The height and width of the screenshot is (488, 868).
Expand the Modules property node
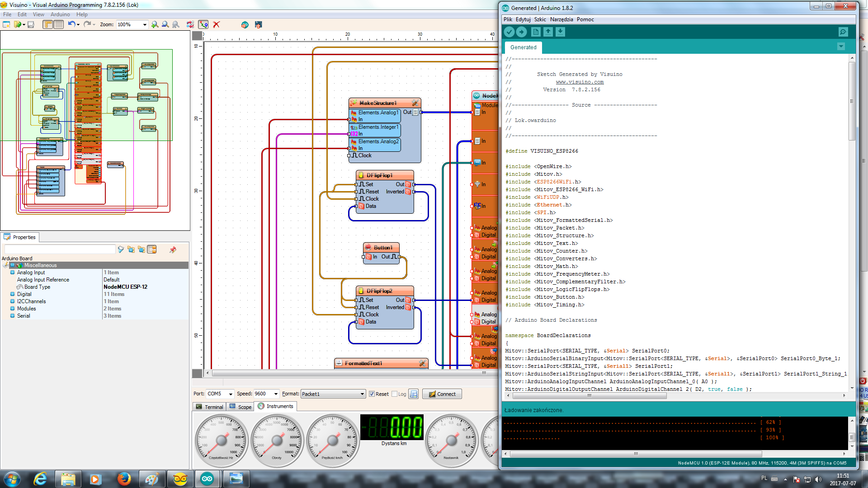tap(12, 309)
